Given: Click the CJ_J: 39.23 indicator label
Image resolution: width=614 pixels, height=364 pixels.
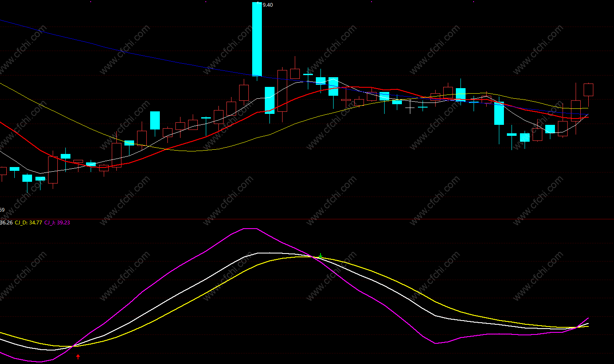Looking at the screenshot, I should coord(57,222).
